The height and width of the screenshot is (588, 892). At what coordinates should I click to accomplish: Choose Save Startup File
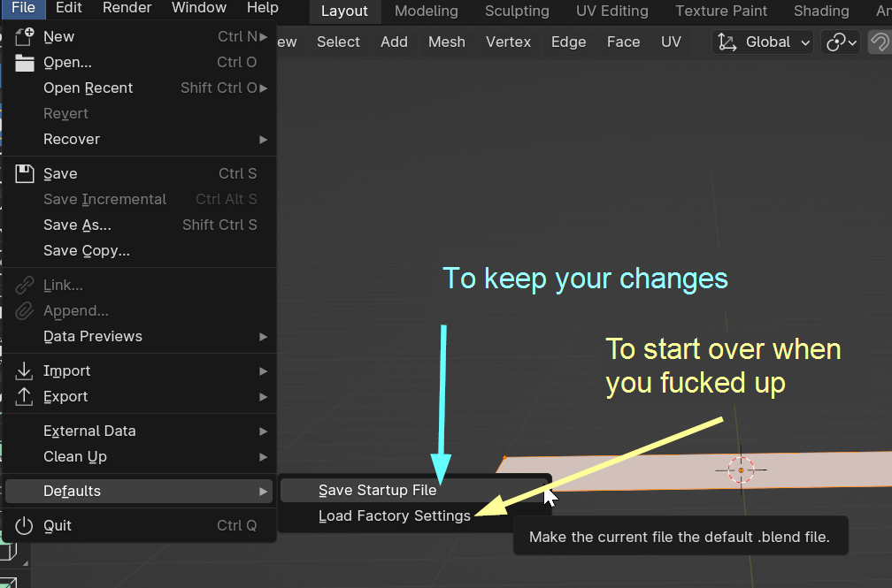378,491
